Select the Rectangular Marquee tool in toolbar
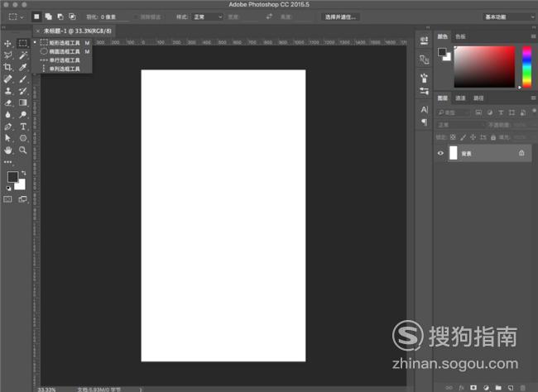This screenshot has height=392, width=538. click(x=22, y=43)
